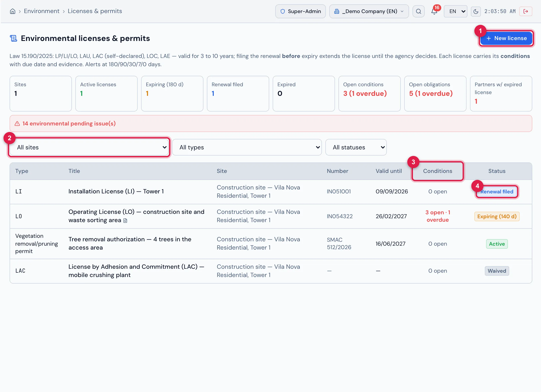The image size is (541, 392).
Task: Select the Active licenses card
Action: point(106,93)
